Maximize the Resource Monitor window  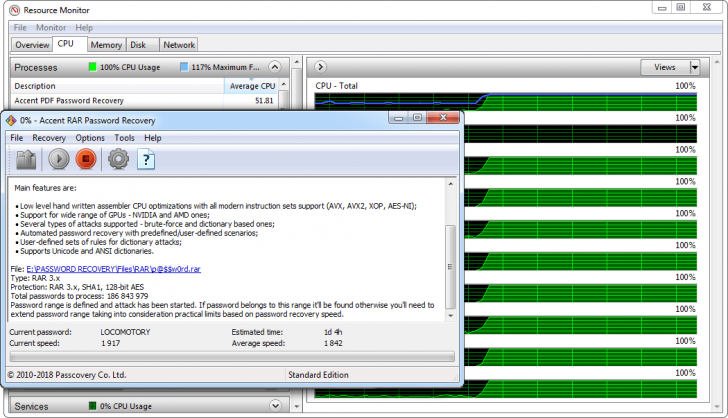[681, 7]
